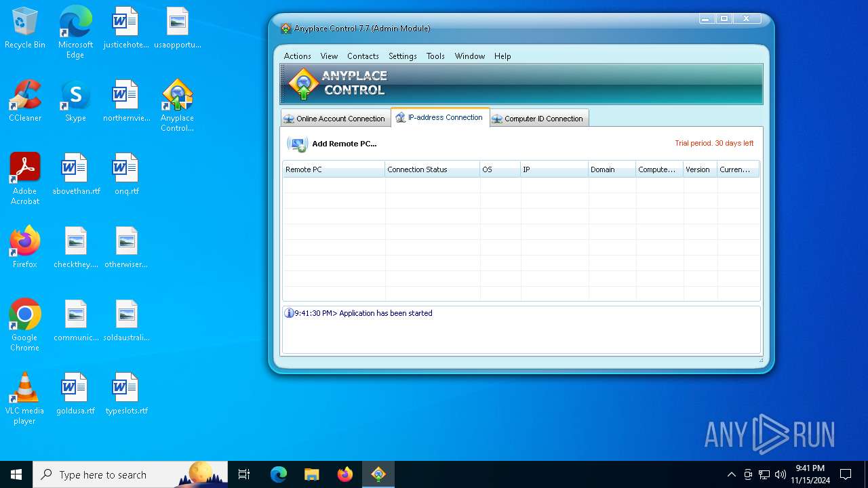
Task: Open the Actions menu
Action: point(297,56)
